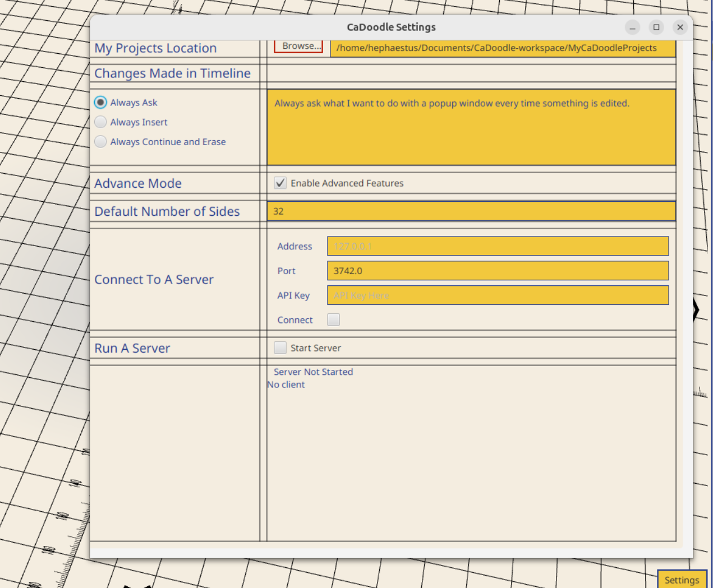Select the Always Ask radio button
The width and height of the screenshot is (713, 588).
point(100,102)
